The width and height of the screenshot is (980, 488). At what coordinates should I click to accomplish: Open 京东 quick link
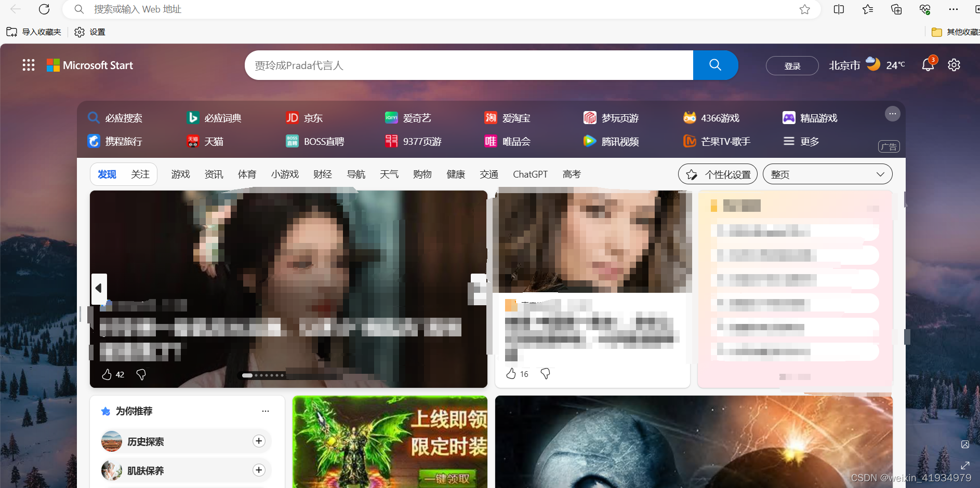click(x=304, y=118)
